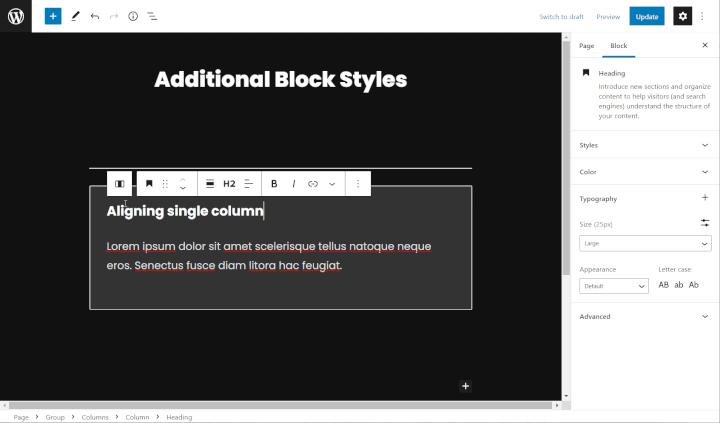Open Typography options plus menu

click(x=705, y=198)
